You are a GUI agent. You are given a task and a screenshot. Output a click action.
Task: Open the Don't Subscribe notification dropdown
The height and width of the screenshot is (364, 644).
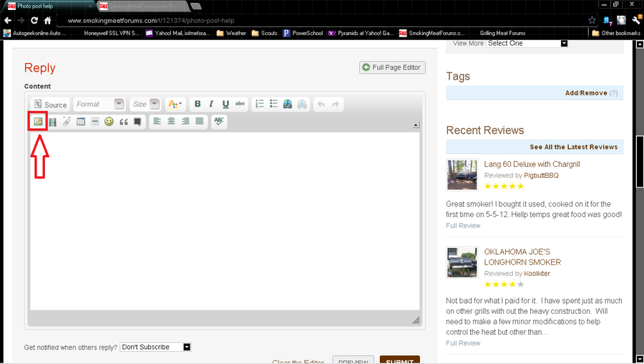[x=156, y=347]
